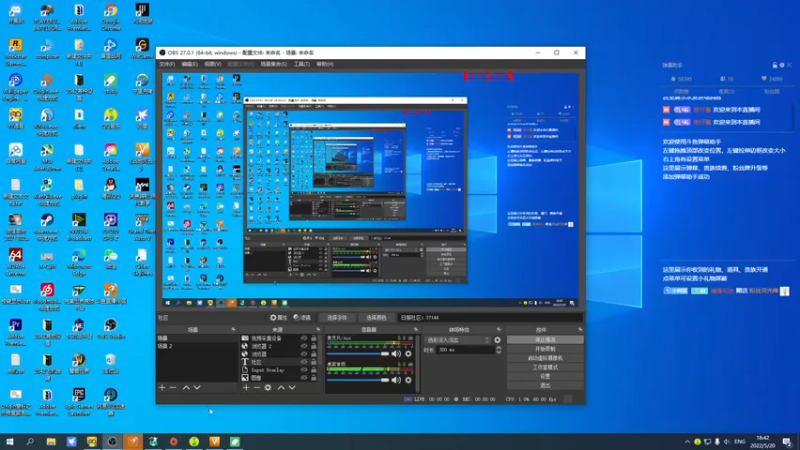Click the 开始录制 button
The height and width of the screenshot is (450, 800).
click(x=545, y=349)
